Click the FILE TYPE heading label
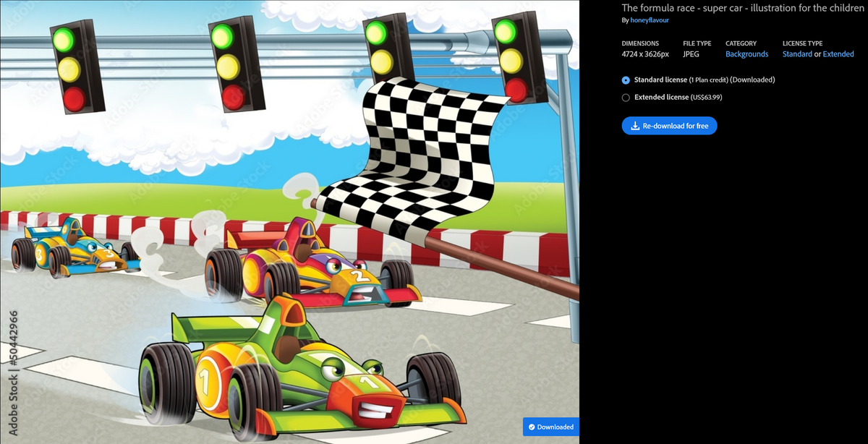868x444 pixels. coord(697,43)
